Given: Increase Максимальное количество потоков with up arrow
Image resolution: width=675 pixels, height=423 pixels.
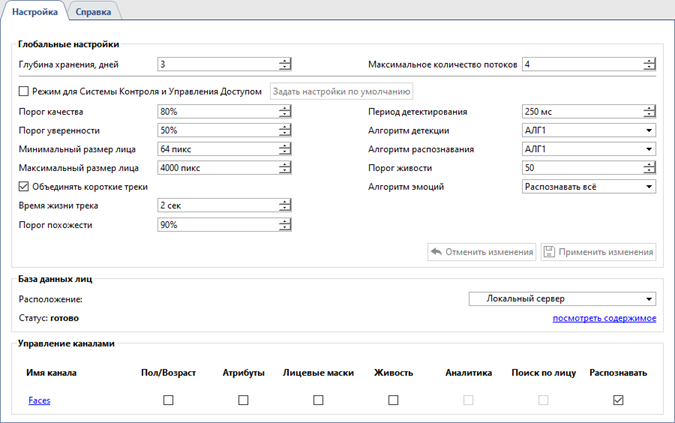Looking at the screenshot, I should (x=649, y=61).
